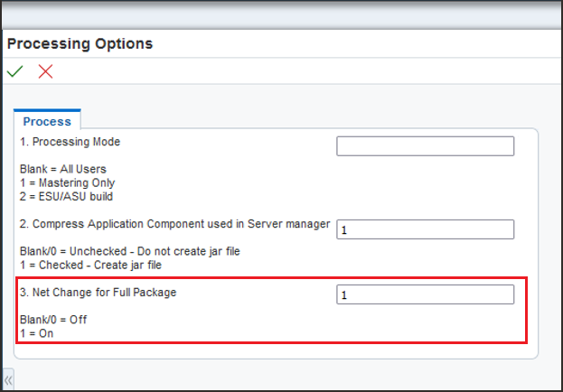
Task: Focus the Processing Mode input field
Action: tap(425, 146)
